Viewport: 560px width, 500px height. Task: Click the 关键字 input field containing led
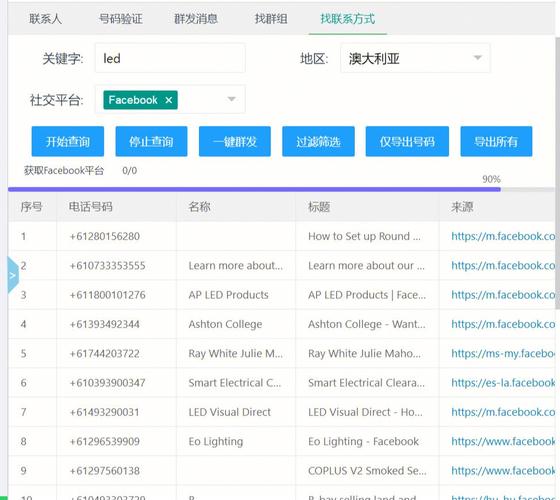170,58
